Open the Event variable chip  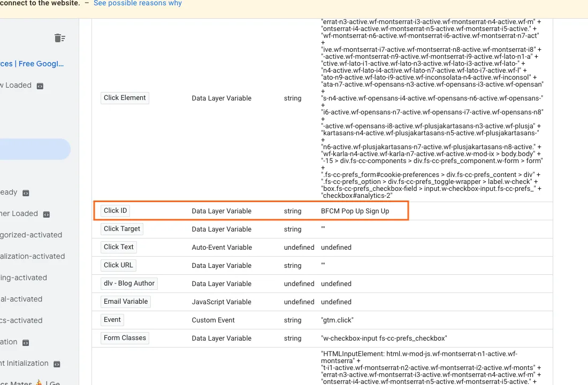112,320
